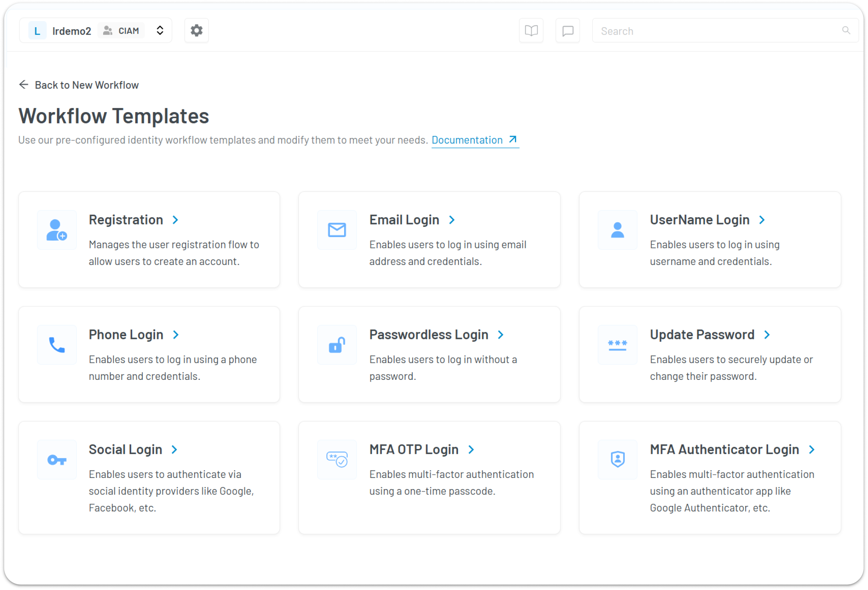Open the settings gear icon

(197, 30)
